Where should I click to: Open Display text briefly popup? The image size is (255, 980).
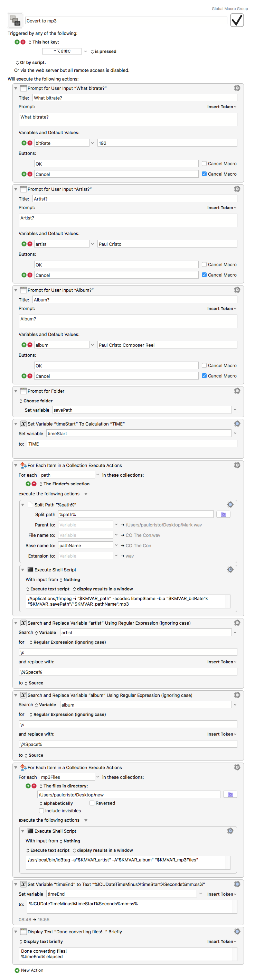41,942
